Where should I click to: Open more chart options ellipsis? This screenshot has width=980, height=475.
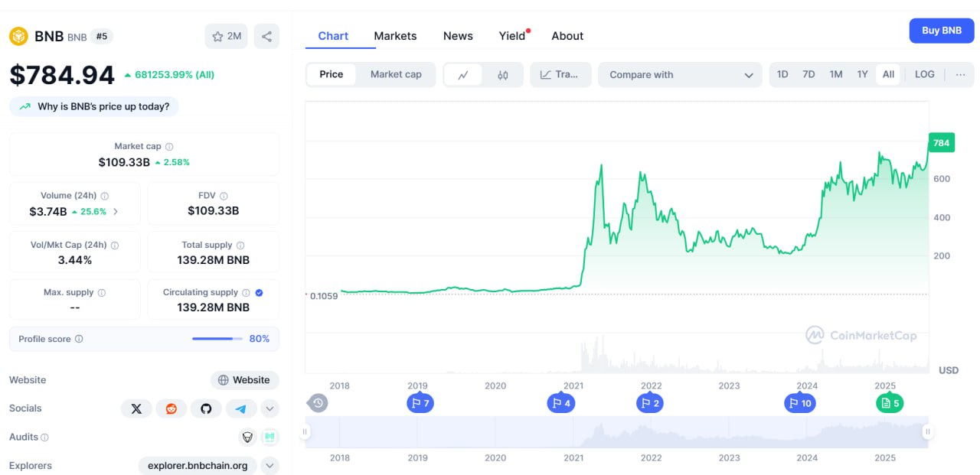[960, 74]
